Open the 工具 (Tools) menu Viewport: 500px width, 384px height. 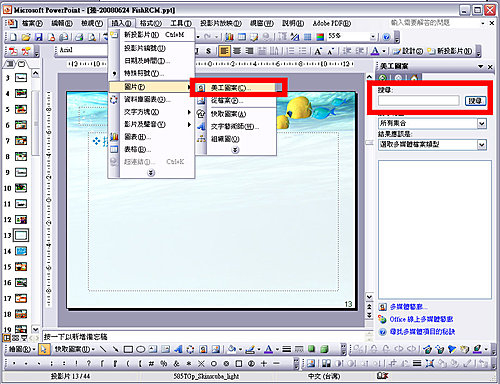pos(181,23)
